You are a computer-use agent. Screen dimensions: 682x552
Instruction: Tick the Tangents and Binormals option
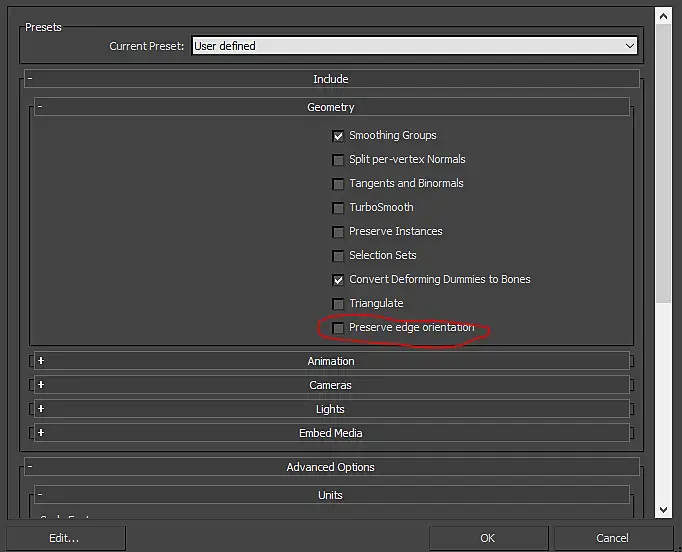[x=338, y=184]
